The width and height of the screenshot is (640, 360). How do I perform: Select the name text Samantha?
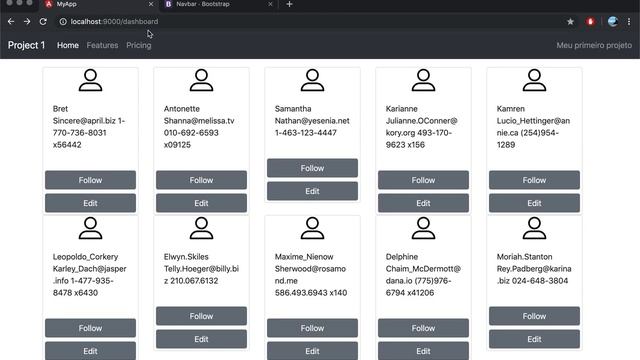click(x=293, y=109)
